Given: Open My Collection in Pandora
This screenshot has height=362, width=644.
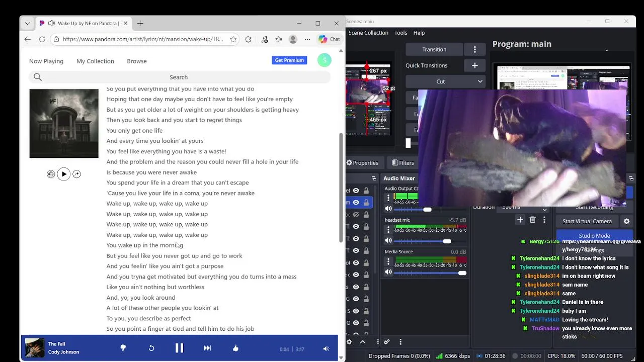Looking at the screenshot, I should [x=95, y=61].
